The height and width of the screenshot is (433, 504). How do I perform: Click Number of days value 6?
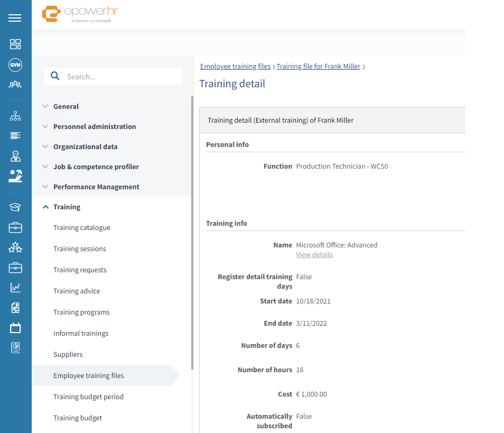click(x=297, y=345)
